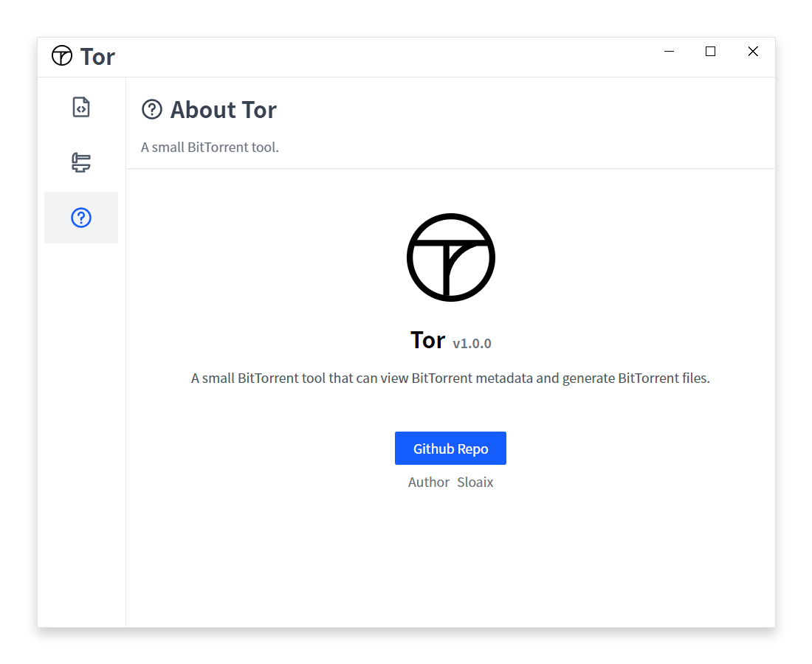Image resolution: width=812 pixels, height=664 pixels.
Task: Close the Tor window
Action: click(x=753, y=51)
